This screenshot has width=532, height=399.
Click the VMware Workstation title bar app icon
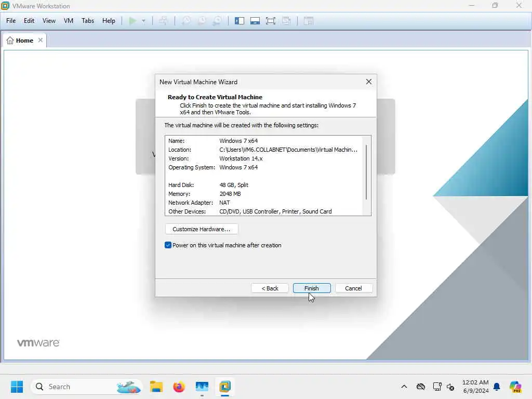click(5, 6)
